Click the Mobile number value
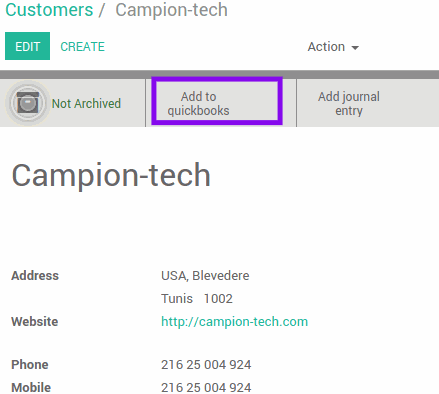Viewport: 439px width, 394px height. click(206, 388)
